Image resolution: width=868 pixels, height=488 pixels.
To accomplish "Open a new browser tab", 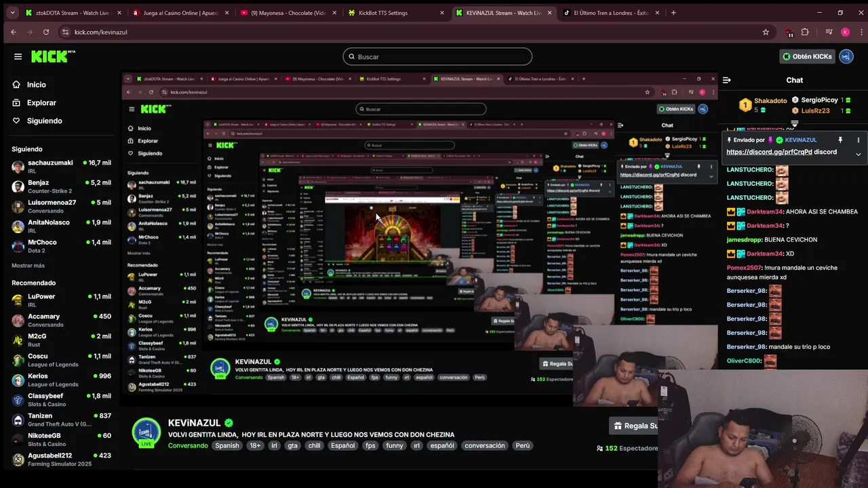I will point(673,13).
